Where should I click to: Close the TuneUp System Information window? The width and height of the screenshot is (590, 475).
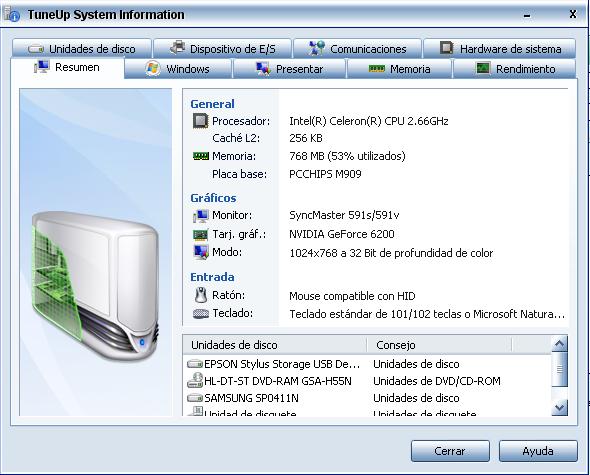(573, 14)
